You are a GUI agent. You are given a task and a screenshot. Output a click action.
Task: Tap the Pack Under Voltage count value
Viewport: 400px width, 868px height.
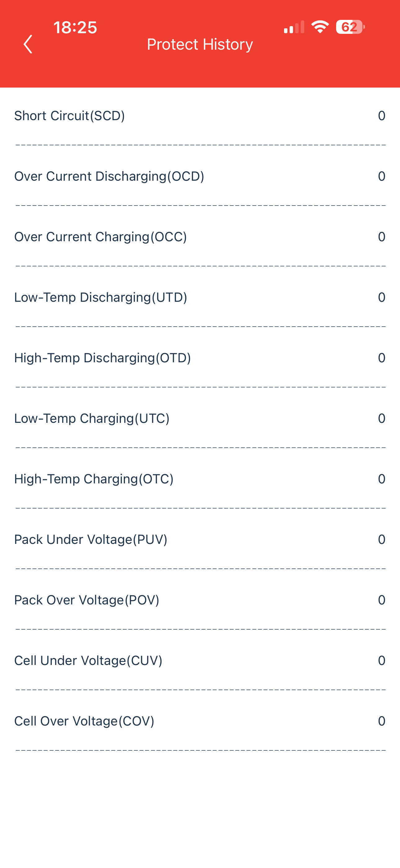click(x=381, y=540)
